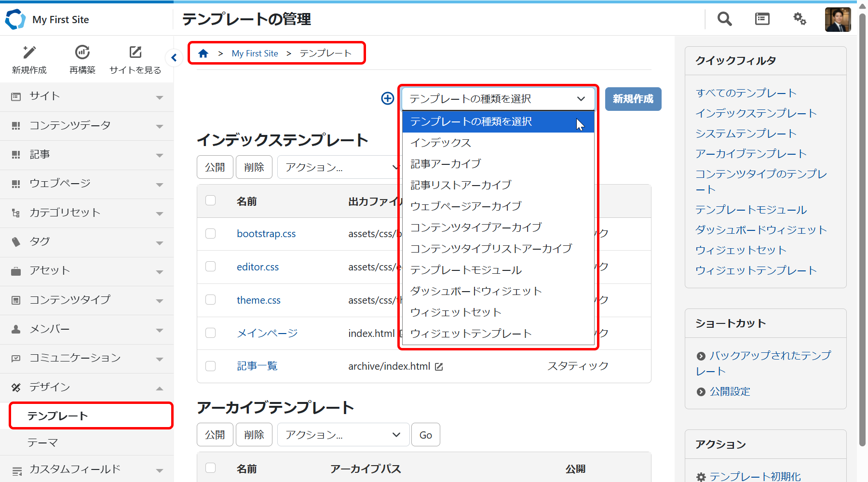This screenshot has height=482, width=868.
Task: Open テーマ under the design menu
Action: [43, 442]
